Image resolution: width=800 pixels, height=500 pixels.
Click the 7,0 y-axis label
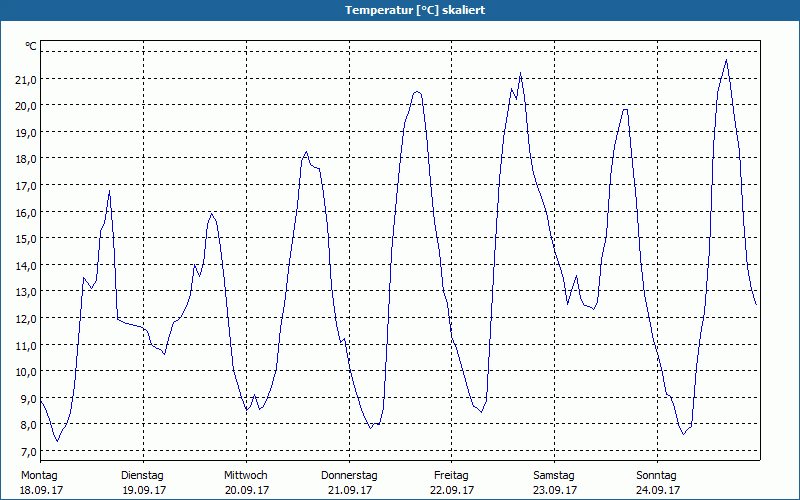tap(28, 452)
